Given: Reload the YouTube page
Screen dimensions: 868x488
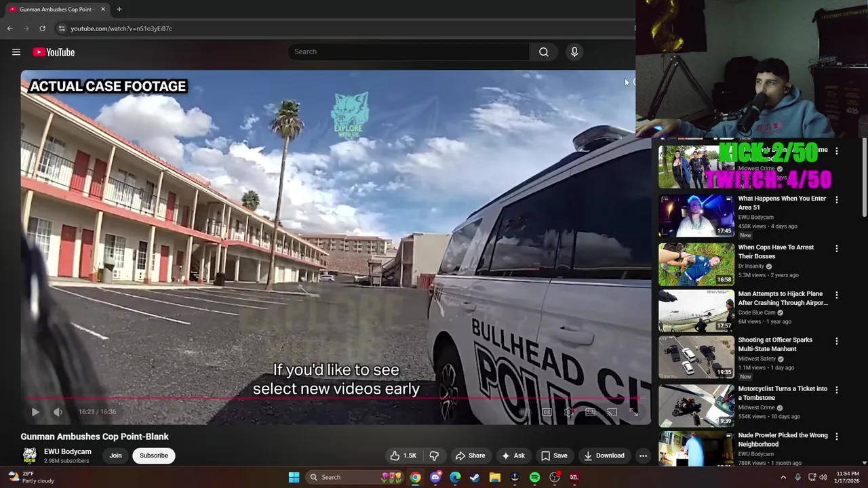Looking at the screenshot, I should (42, 28).
